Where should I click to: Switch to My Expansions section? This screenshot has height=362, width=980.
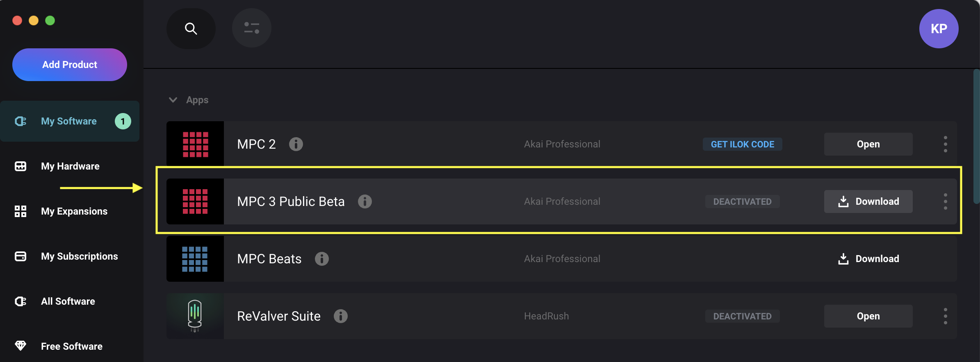[74, 211]
